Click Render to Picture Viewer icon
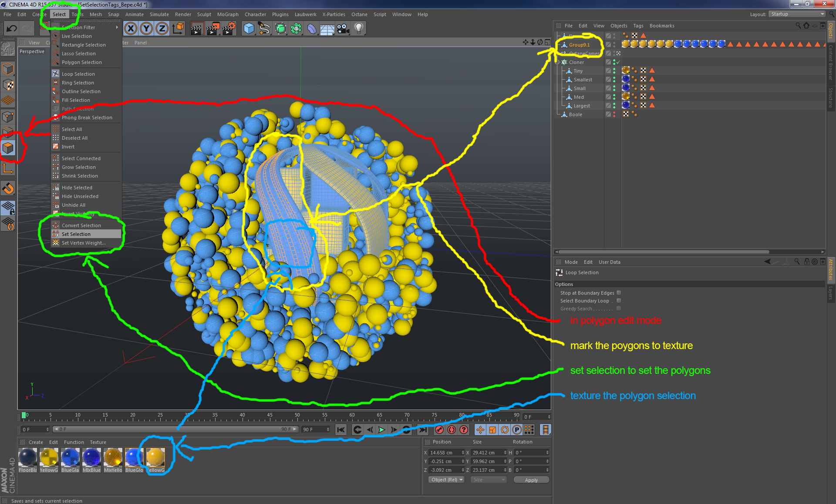Viewport: 836px width, 504px height. pyautogui.click(x=212, y=29)
